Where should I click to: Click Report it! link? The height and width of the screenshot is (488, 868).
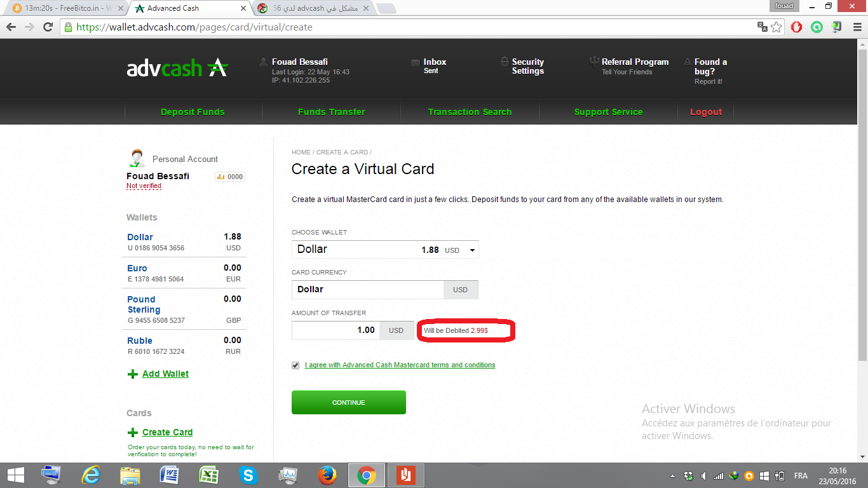point(708,82)
